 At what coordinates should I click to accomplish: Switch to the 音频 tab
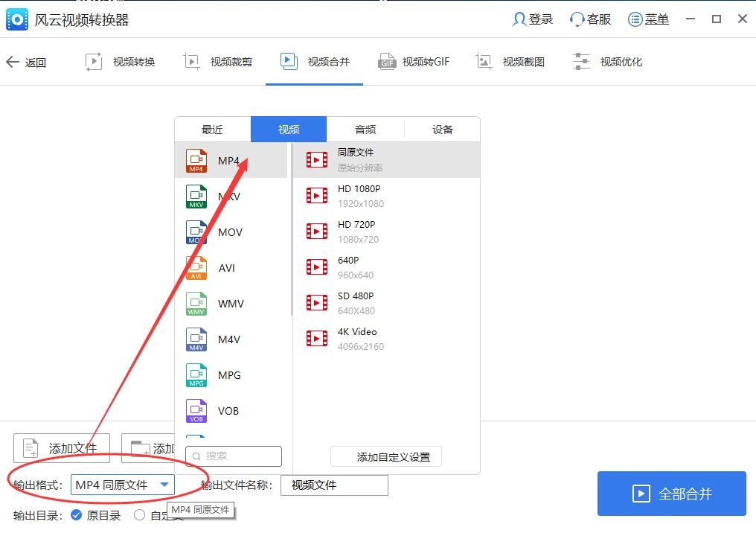[365, 129]
